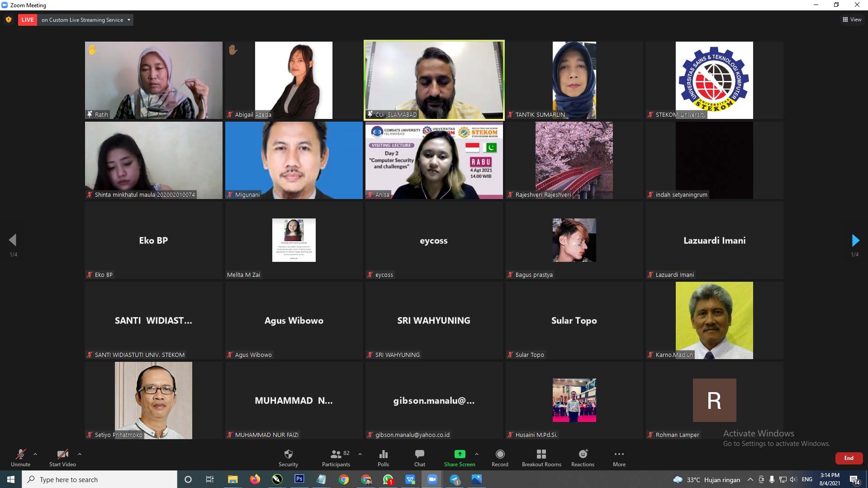Click the meeting information shield icon
Screen dimensions: 868x488
9,19
